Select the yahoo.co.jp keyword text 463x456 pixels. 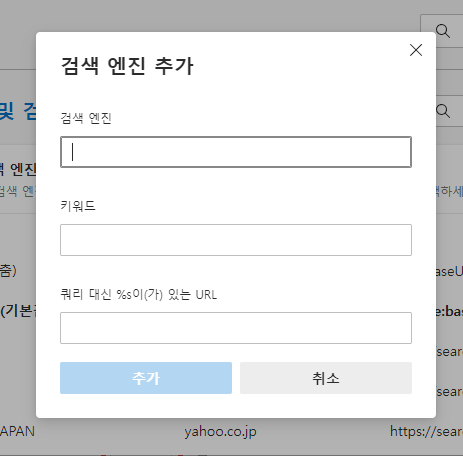coord(221,432)
